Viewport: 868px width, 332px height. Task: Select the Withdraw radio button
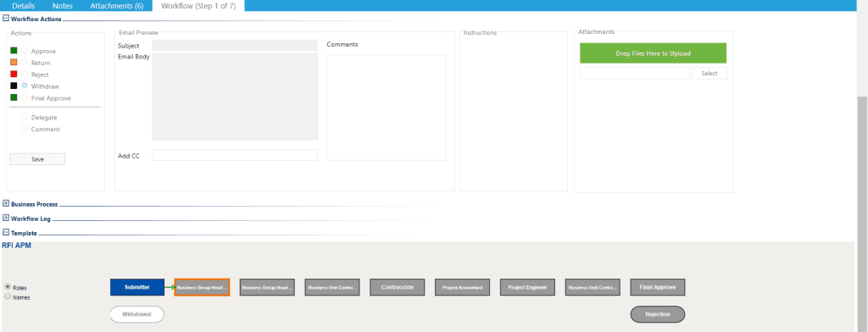[x=25, y=86]
